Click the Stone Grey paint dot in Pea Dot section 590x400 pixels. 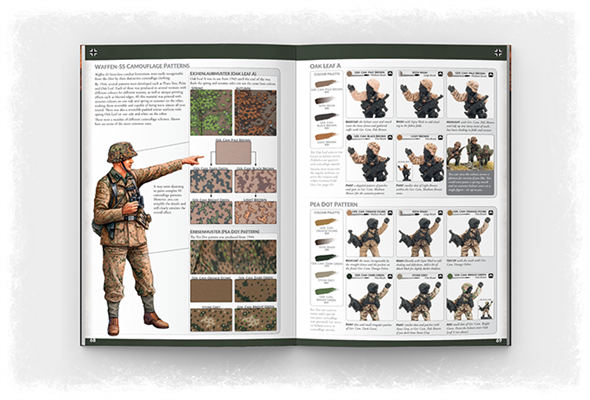pos(400,276)
